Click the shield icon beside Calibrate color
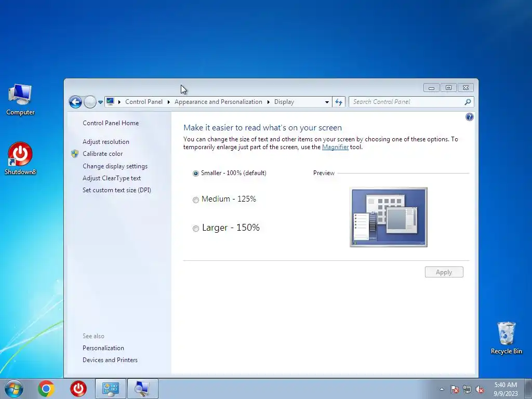The image size is (532, 399). (x=75, y=154)
